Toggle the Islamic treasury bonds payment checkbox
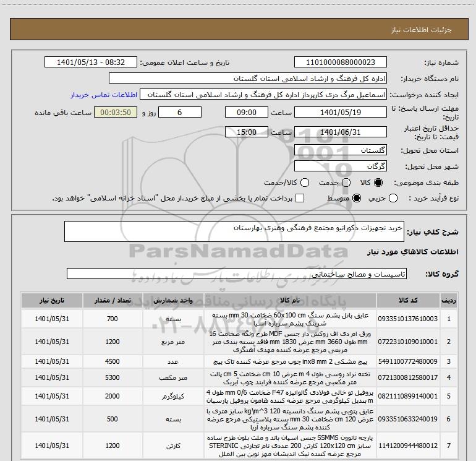Image resolution: width=476 pixels, height=461 pixels. point(300,198)
